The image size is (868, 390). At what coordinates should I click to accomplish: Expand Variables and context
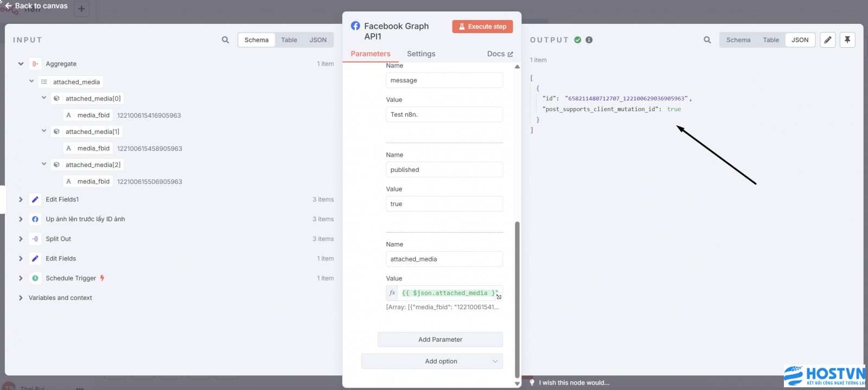coord(21,298)
